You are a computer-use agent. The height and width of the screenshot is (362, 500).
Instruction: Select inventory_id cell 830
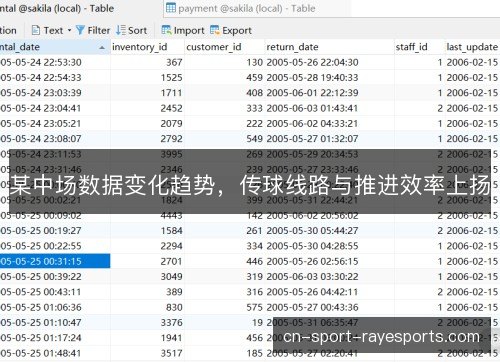click(x=147, y=307)
